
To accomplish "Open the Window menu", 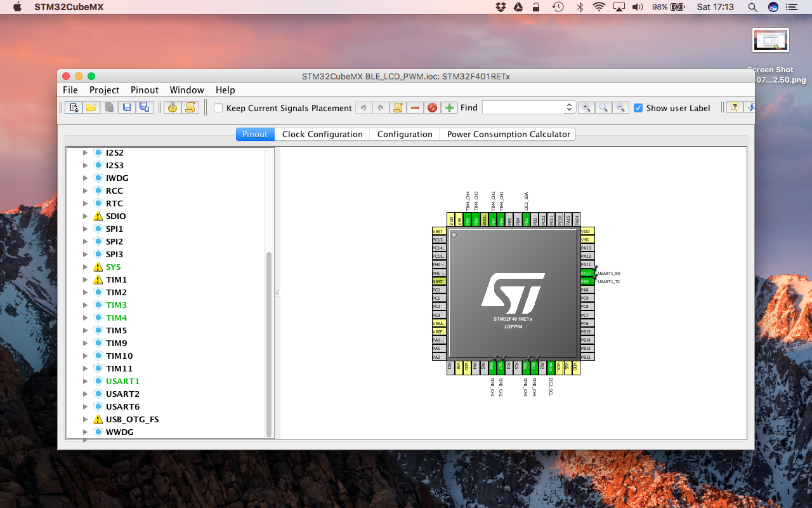I will (187, 90).
